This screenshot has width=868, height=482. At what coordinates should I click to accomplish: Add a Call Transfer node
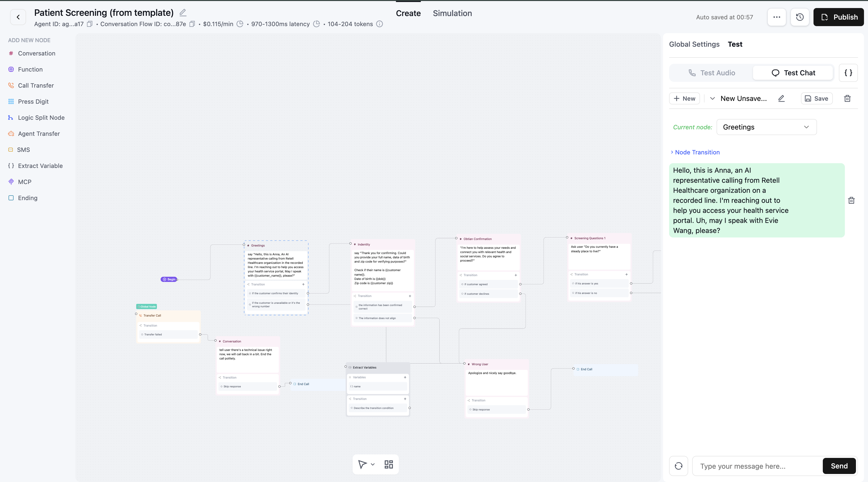tap(31, 86)
